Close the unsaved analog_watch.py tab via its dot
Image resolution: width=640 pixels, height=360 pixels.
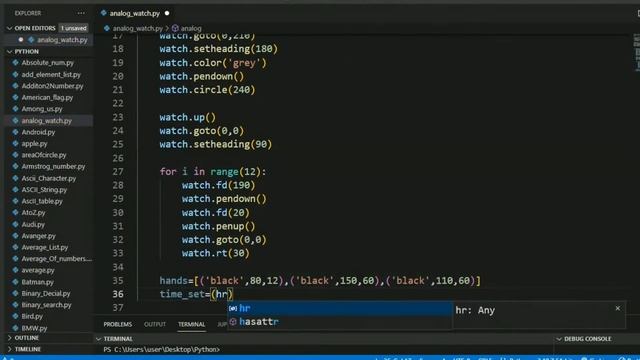coord(167,13)
